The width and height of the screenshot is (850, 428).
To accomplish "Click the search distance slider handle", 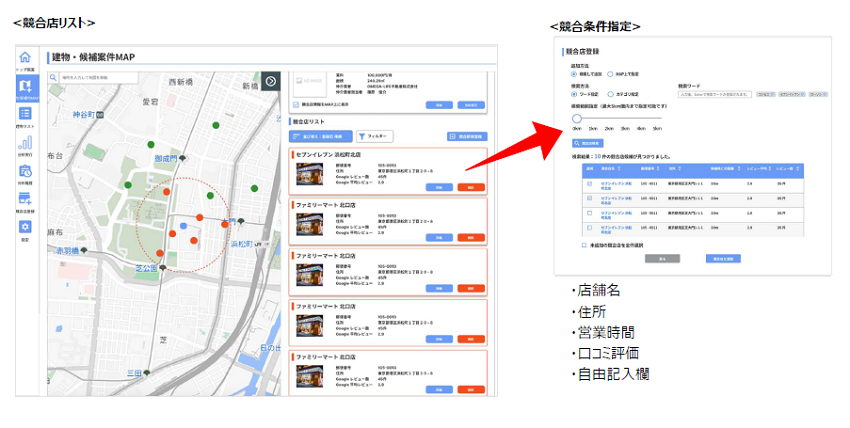I will point(577,118).
